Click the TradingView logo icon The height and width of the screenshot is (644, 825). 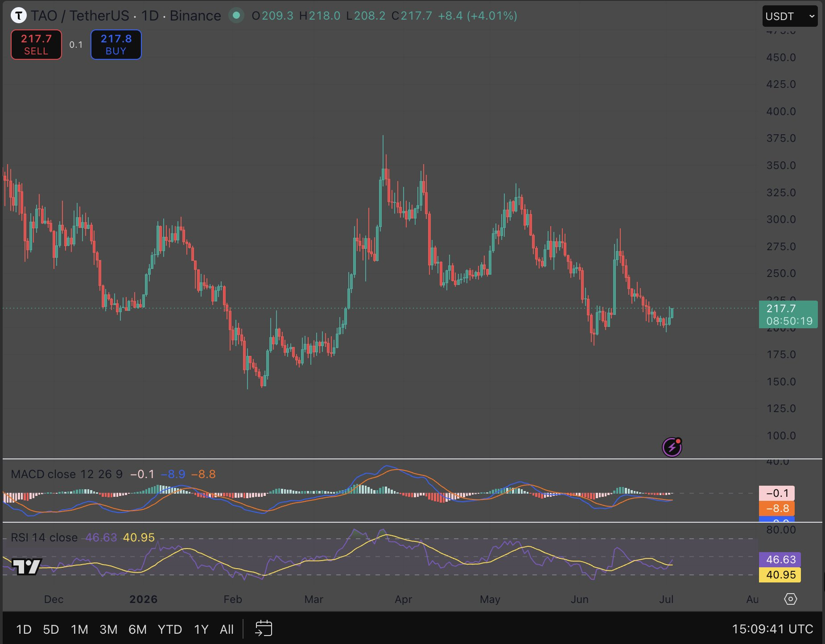coord(27,566)
